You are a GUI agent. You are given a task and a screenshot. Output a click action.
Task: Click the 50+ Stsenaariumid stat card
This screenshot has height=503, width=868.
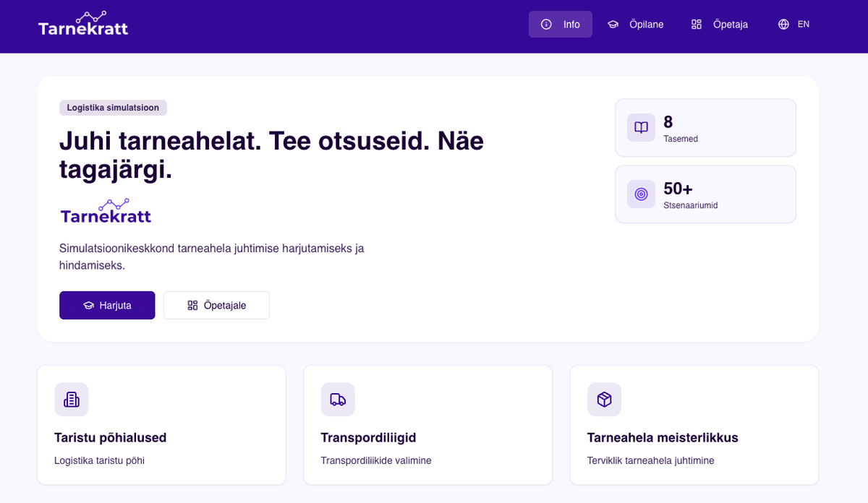[705, 194]
